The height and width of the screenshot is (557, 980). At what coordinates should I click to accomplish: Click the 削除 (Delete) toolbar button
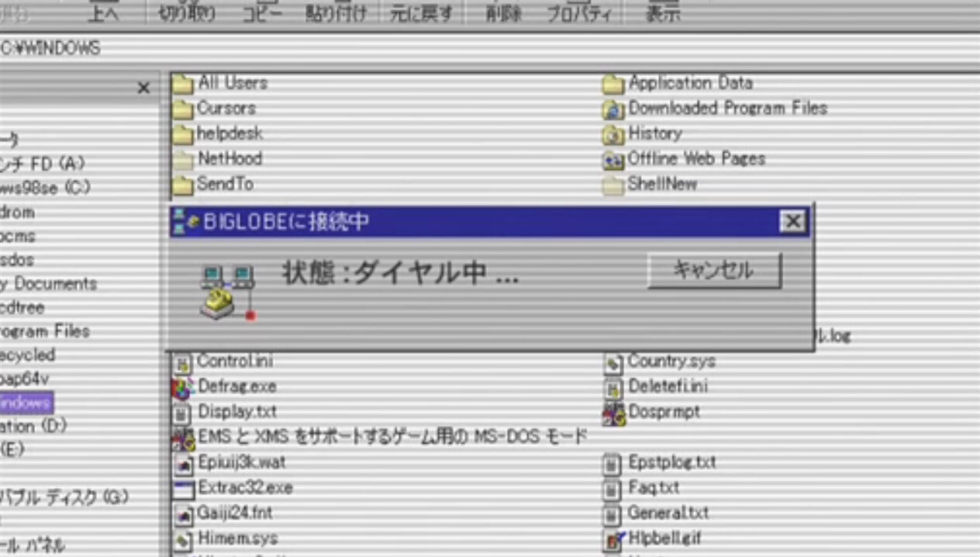(504, 12)
